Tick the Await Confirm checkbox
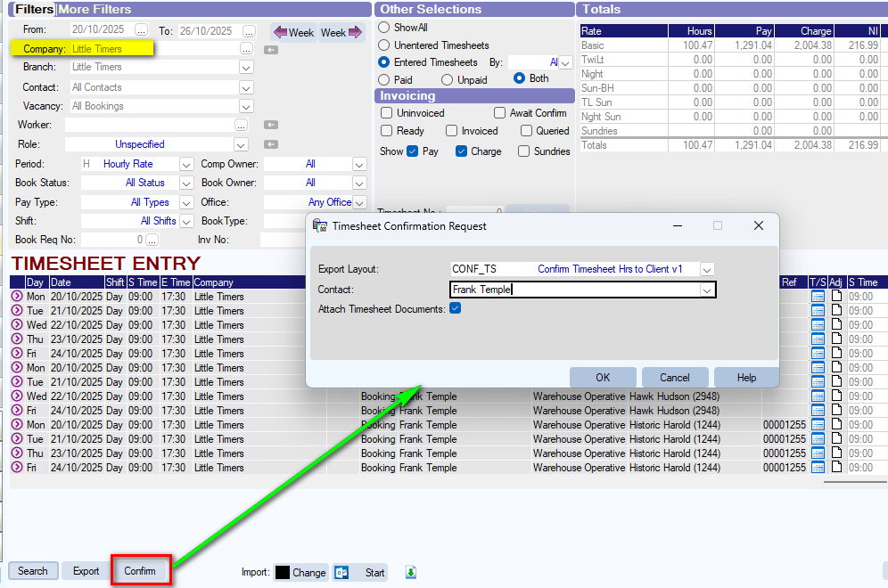The width and height of the screenshot is (888, 588). (x=499, y=112)
